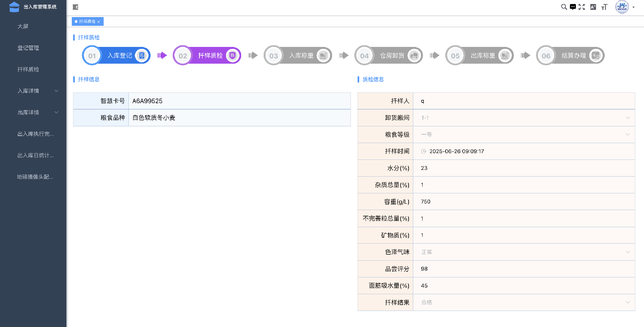This screenshot has width=644, height=327.
Task: Click the 扦样人 input field
Action: (x=524, y=101)
